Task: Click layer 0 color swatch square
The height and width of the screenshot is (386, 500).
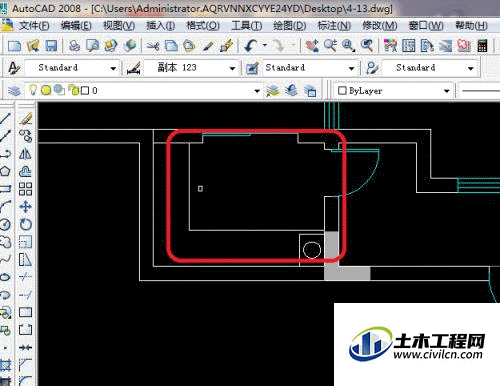Action: (x=85, y=90)
